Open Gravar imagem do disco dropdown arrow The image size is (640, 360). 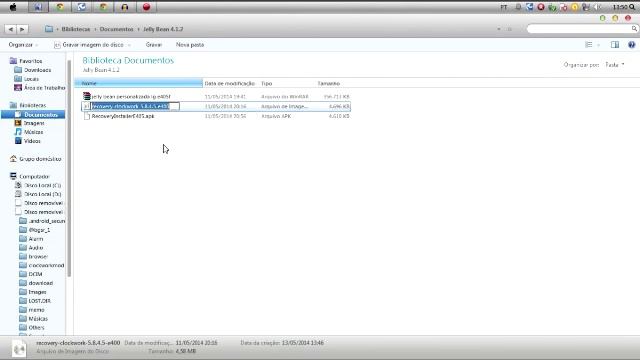coord(129,45)
